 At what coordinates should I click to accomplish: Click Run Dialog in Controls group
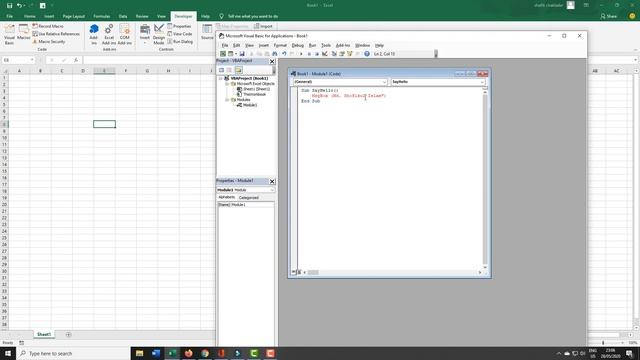pos(180,42)
